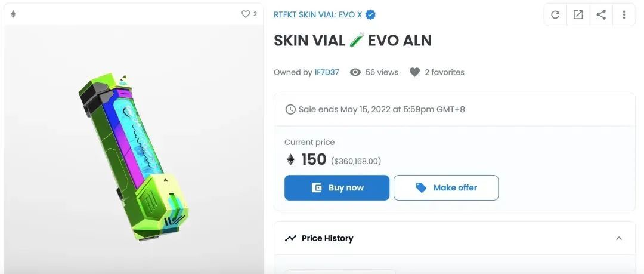Screen dimensions: 644x274
Task: Open the three-dot more options menu
Action: tap(624, 15)
